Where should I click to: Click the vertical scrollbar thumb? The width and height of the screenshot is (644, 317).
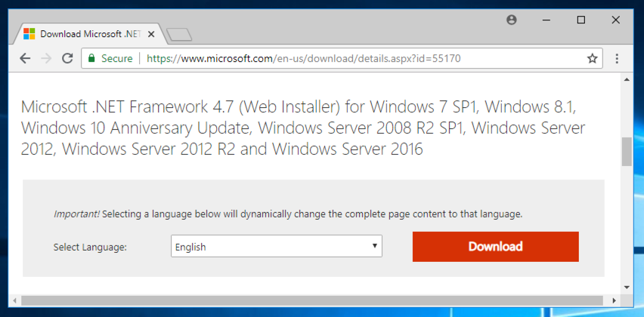tap(627, 152)
